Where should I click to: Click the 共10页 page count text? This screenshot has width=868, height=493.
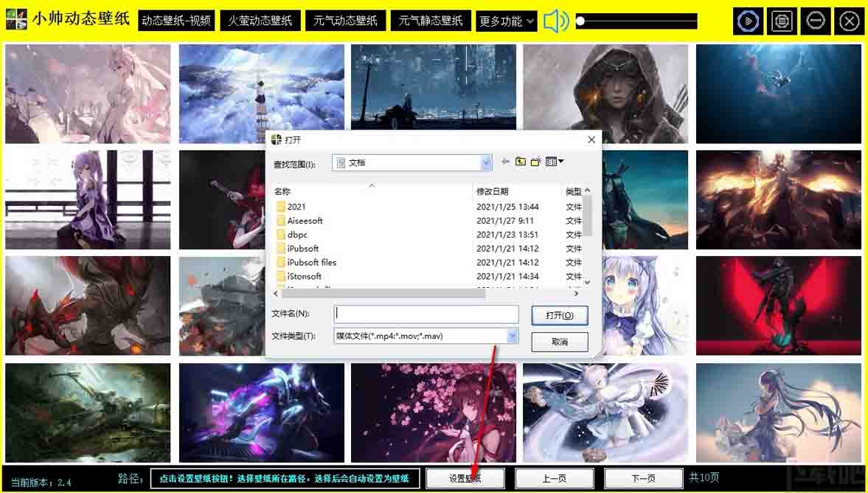pos(704,478)
